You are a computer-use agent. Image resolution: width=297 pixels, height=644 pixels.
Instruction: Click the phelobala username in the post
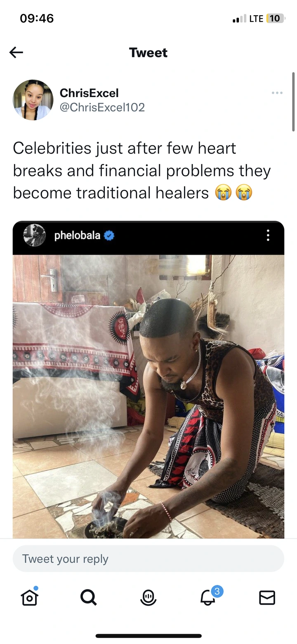[77, 235]
